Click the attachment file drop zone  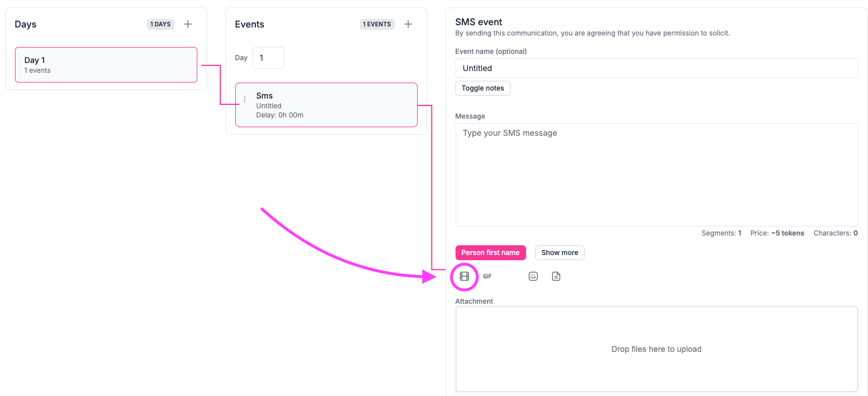(x=656, y=349)
